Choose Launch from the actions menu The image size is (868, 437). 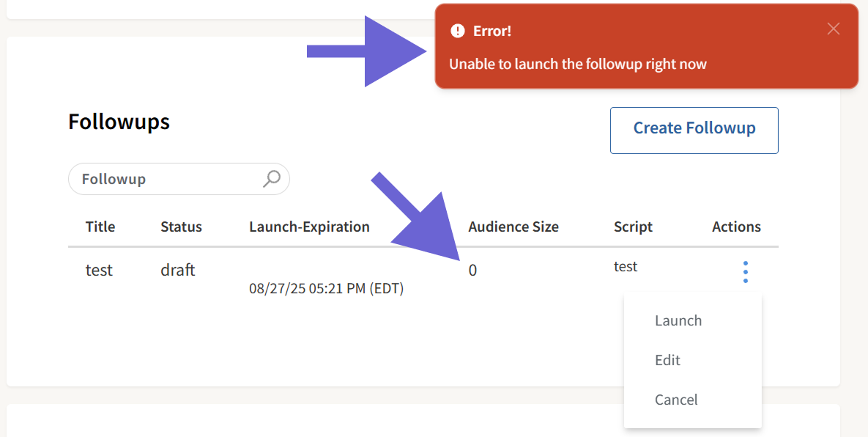(x=678, y=320)
